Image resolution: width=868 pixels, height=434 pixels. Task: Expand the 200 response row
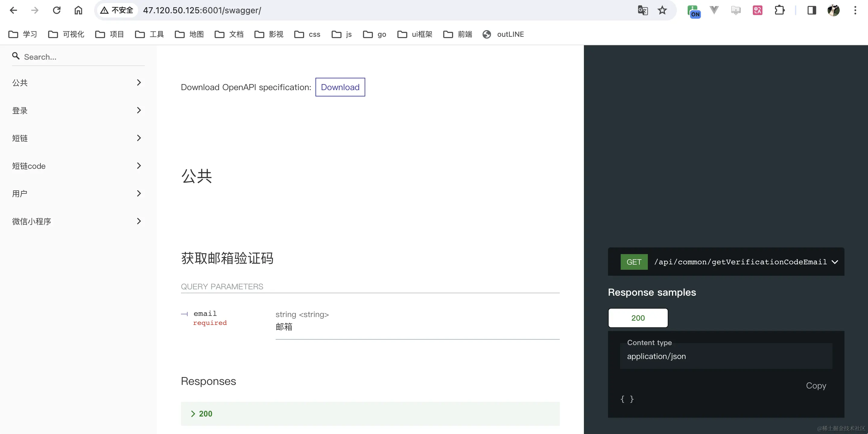[370, 414]
